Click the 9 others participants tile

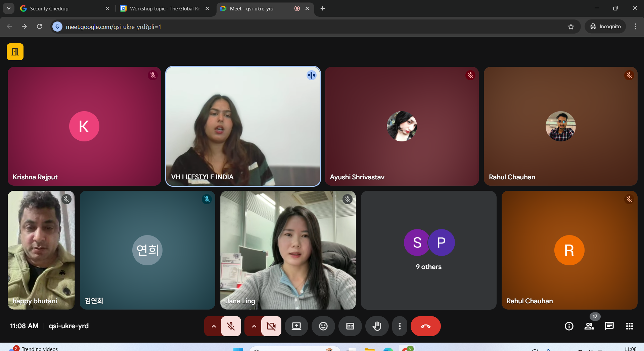point(428,250)
